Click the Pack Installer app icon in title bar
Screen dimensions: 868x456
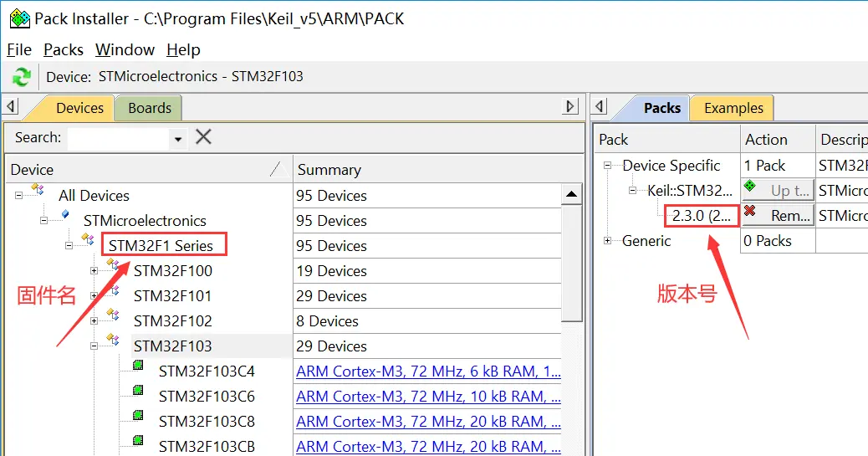tap(20, 19)
